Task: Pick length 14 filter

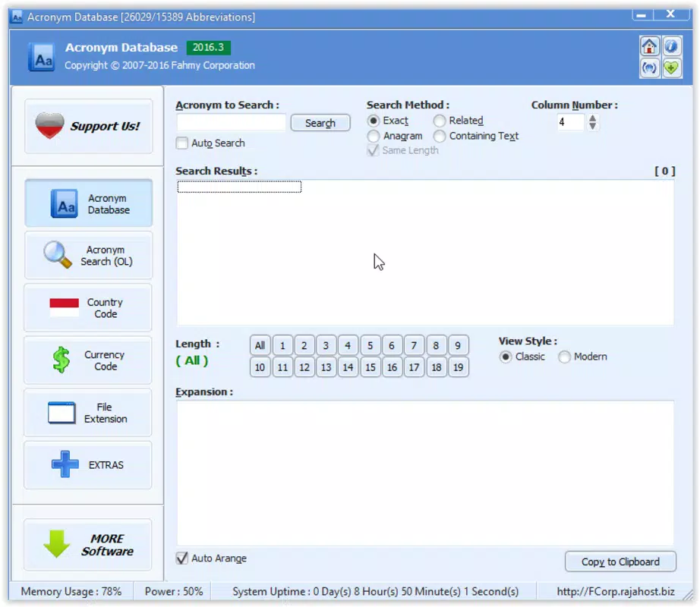Action: click(x=348, y=367)
